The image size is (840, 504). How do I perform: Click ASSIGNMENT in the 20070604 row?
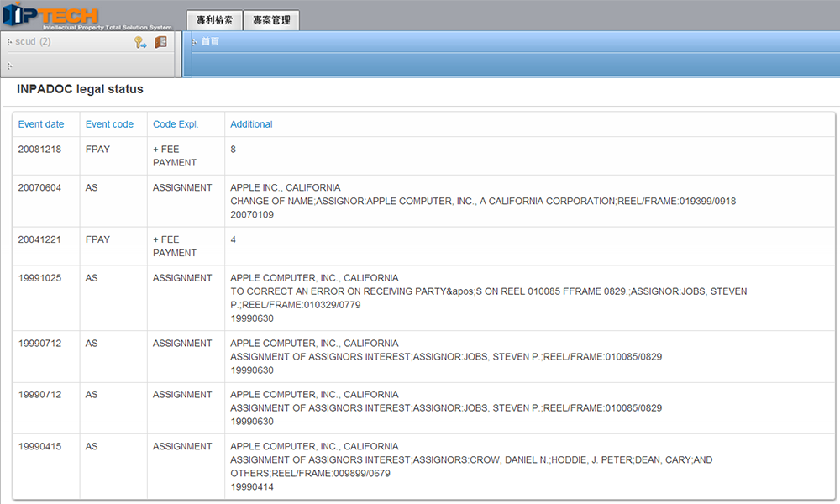(182, 188)
